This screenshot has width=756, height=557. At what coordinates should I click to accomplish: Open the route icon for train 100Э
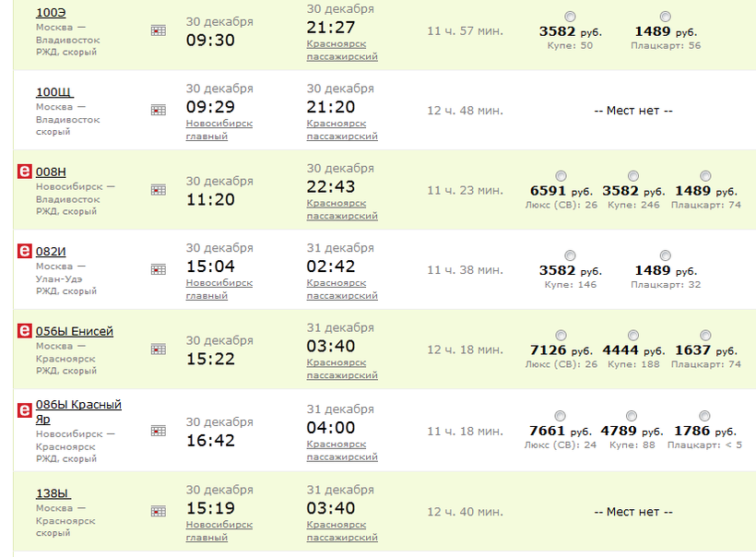point(159,30)
